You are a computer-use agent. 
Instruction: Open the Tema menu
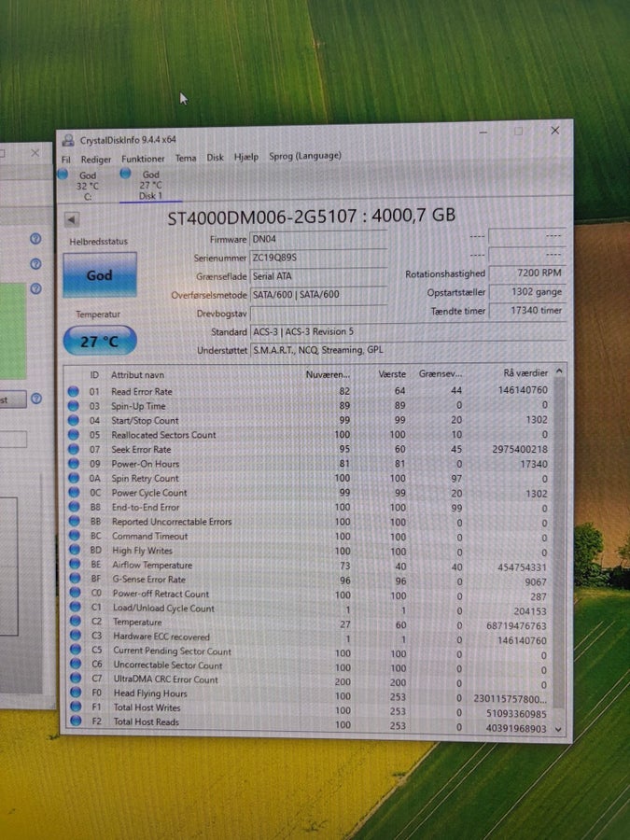pos(186,158)
